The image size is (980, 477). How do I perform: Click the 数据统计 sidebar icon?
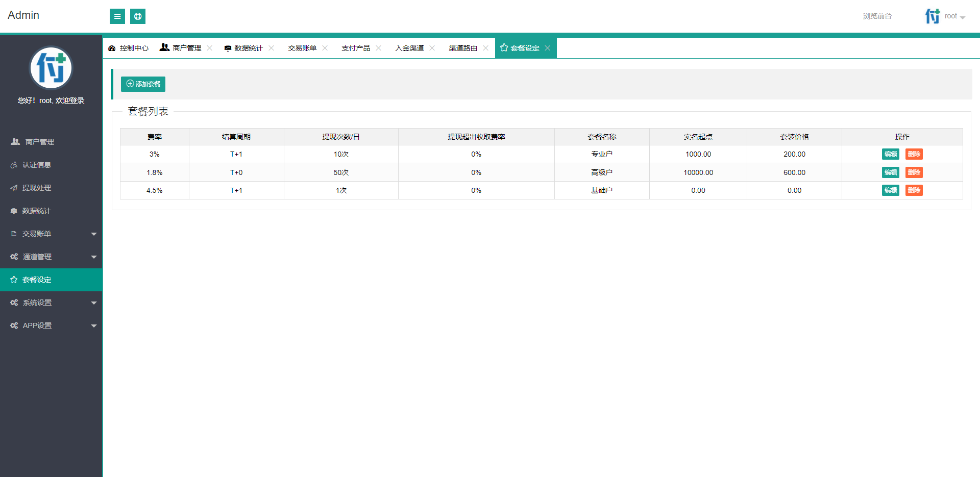14,210
